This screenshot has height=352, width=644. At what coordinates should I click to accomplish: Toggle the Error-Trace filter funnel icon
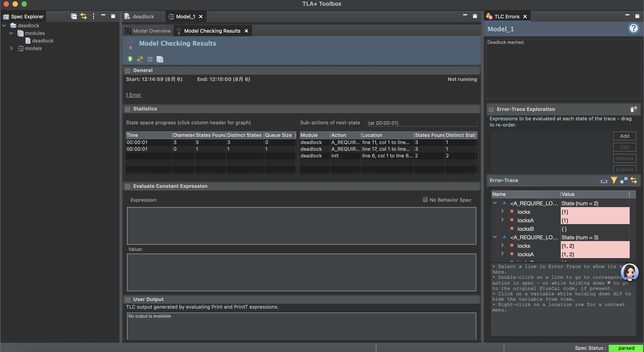[x=614, y=180]
